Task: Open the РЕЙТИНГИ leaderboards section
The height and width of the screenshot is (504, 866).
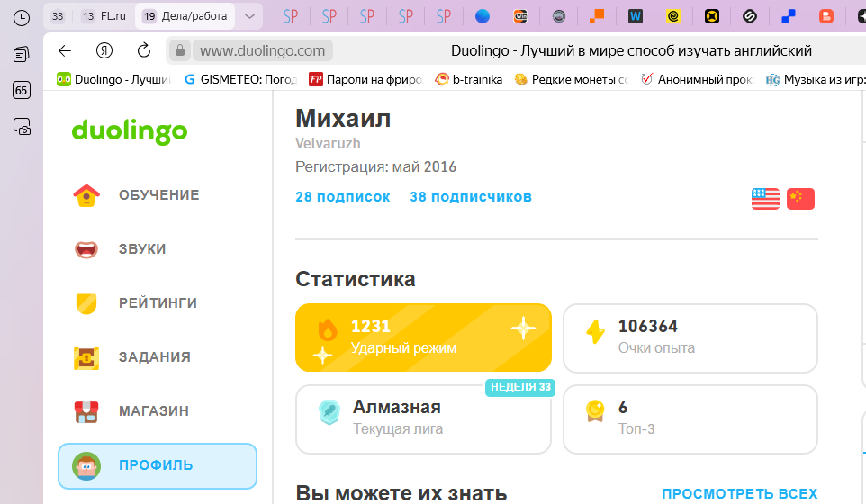Action: coord(158,303)
